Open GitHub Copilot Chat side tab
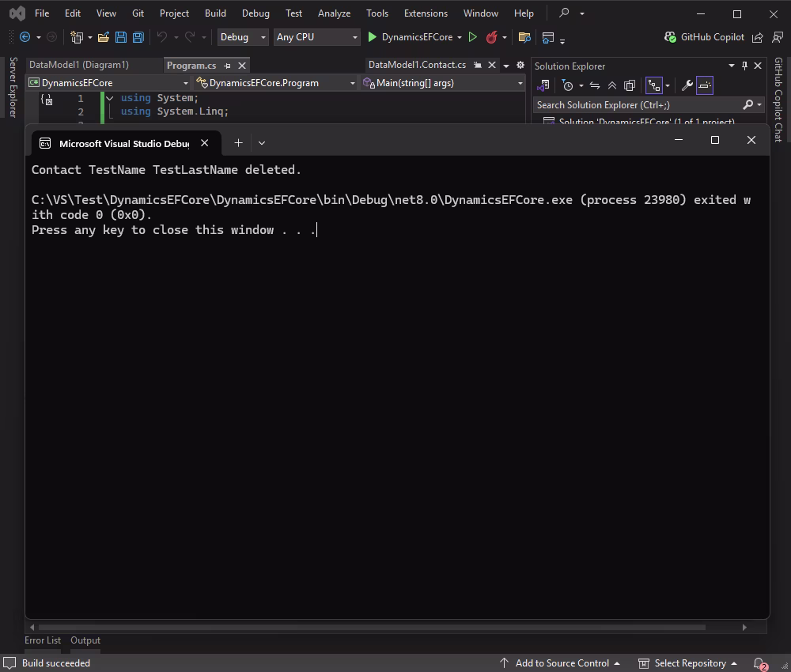This screenshot has height=672, width=791. coord(778,100)
